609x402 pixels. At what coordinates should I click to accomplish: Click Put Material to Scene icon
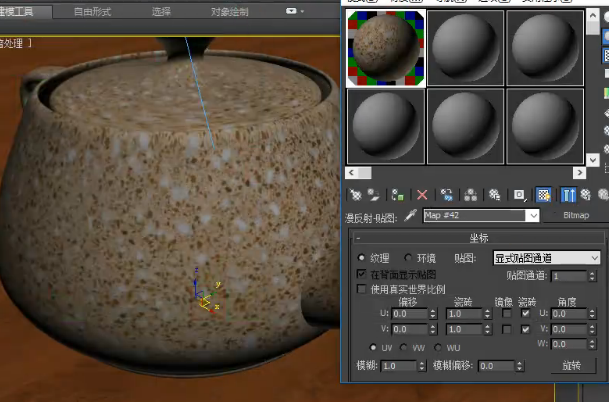coord(374,195)
